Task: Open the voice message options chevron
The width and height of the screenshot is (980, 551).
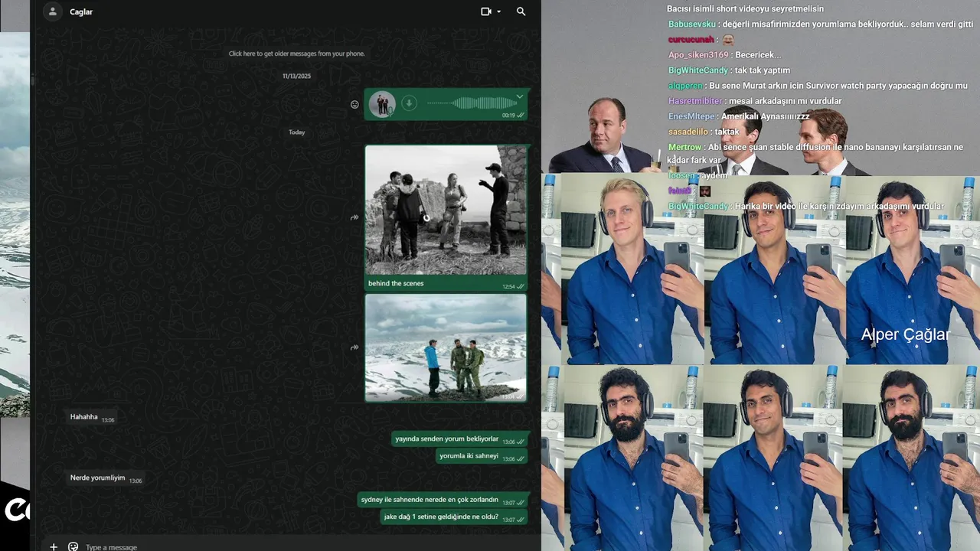Action: coord(520,96)
